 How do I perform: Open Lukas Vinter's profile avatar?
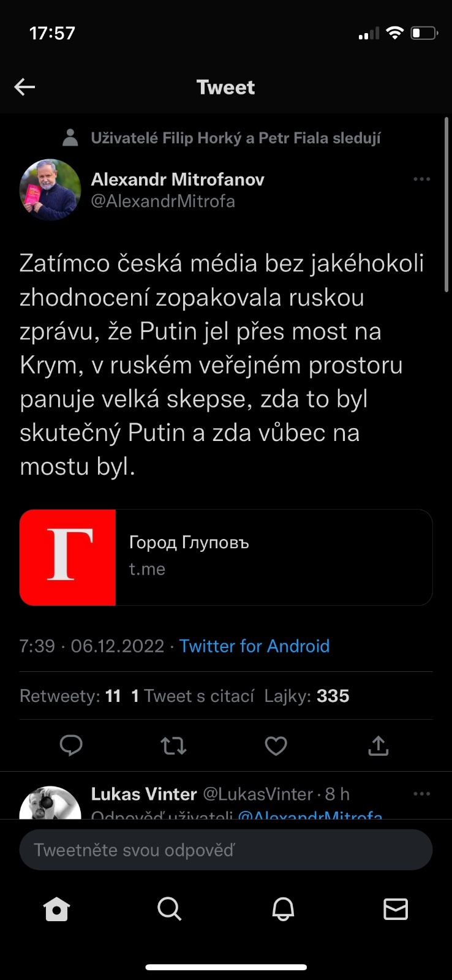(50, 804)
